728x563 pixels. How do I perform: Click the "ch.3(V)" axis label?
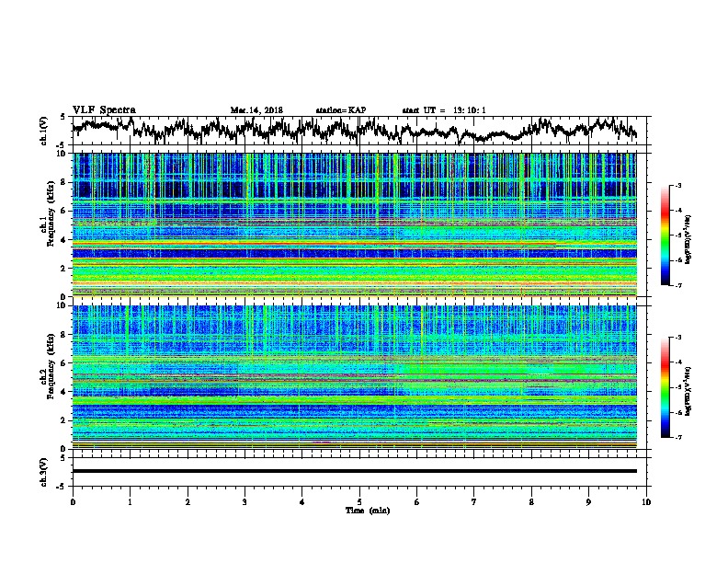click(44, 472)
